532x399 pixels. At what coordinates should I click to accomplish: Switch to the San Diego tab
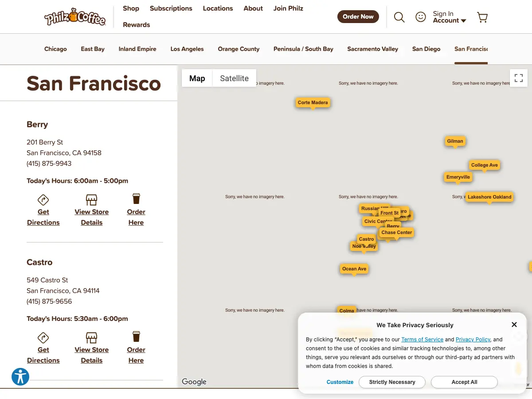426,49
